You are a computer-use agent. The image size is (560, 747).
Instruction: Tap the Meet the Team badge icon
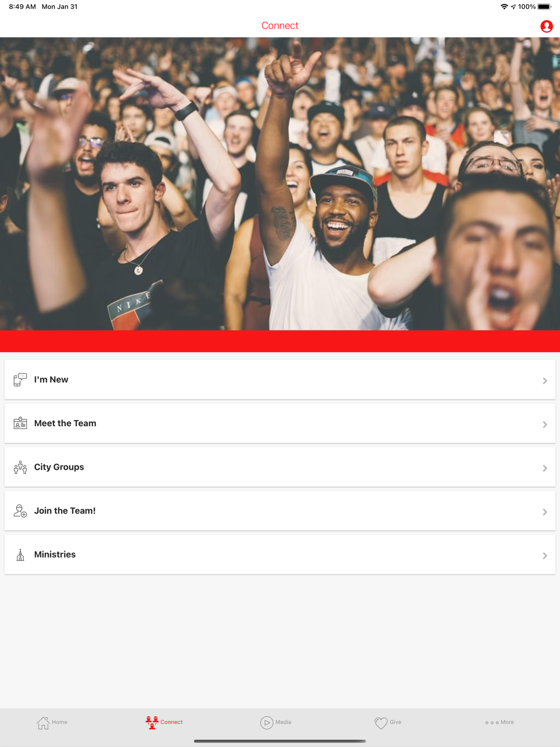20,423
